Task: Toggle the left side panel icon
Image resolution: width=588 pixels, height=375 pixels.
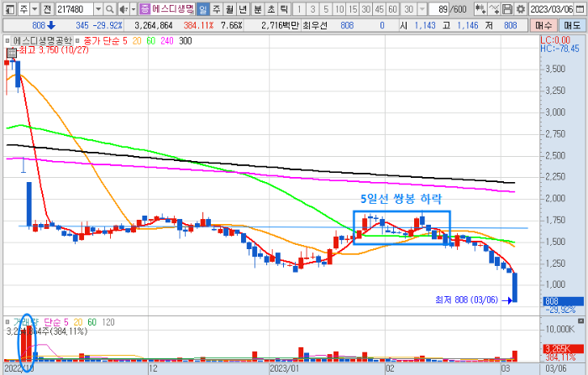Action: click(10, 8)
